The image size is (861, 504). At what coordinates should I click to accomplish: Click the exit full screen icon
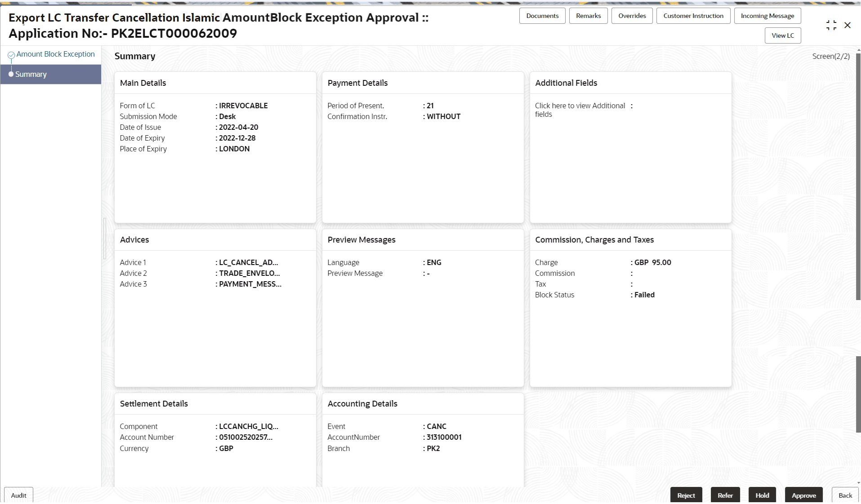(830, 25)
